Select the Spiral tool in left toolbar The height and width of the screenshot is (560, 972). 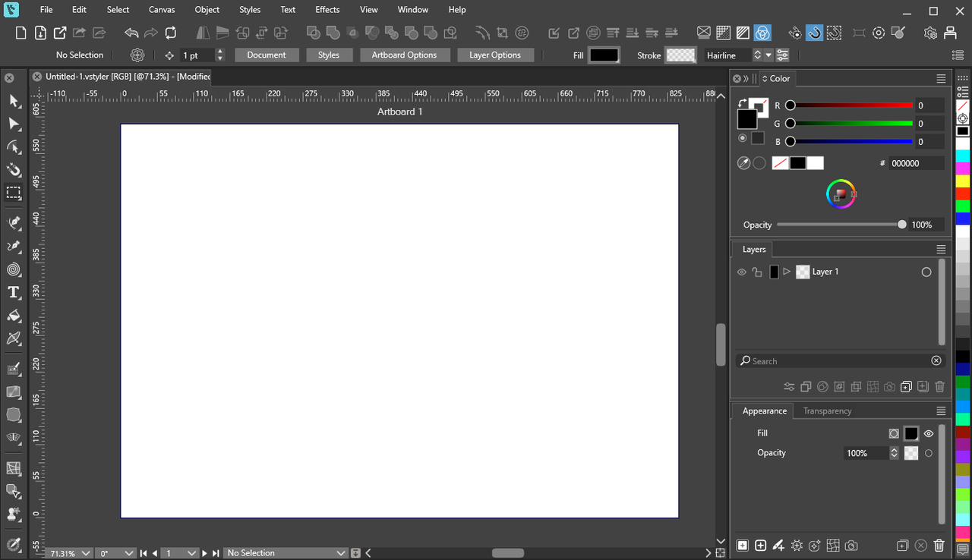[x=14, y=269]
